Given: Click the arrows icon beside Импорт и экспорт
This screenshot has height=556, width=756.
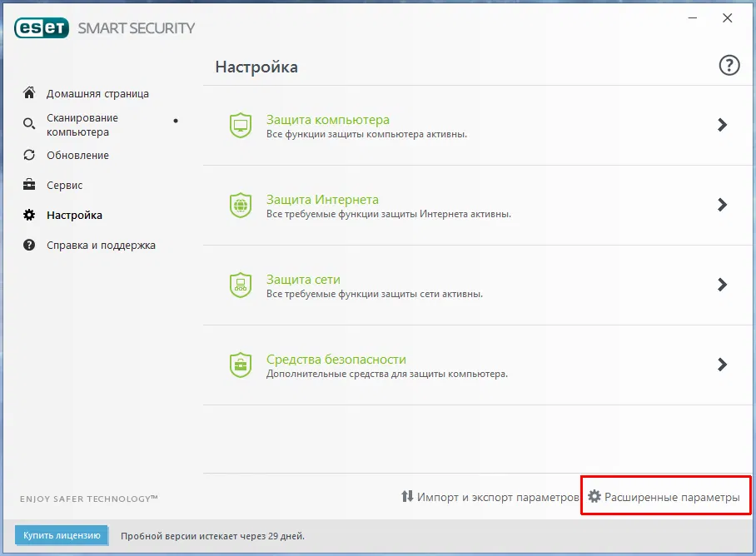Looking at the screenshot, I should (407, 496).
